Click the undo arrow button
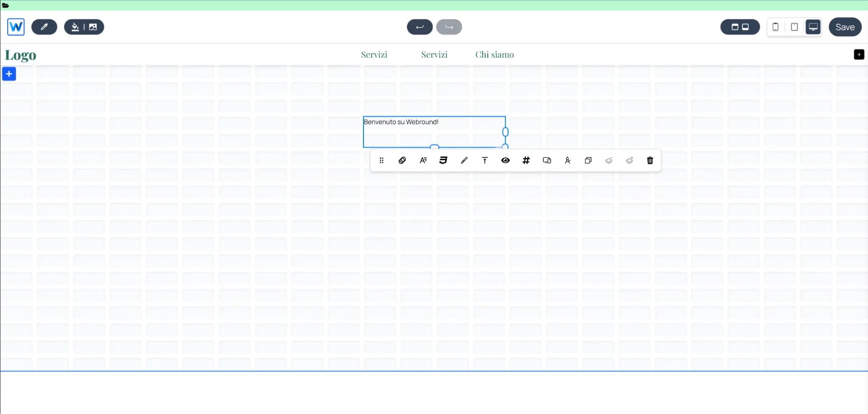Image resolution: width=868 pixels, height=414 pixels. coord(420,27)
